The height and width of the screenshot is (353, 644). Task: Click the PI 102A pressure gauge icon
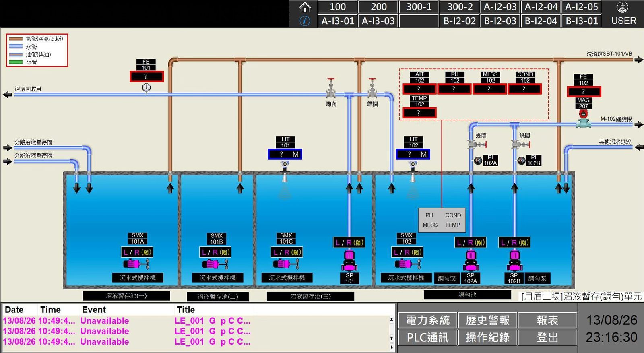[478, 161]
